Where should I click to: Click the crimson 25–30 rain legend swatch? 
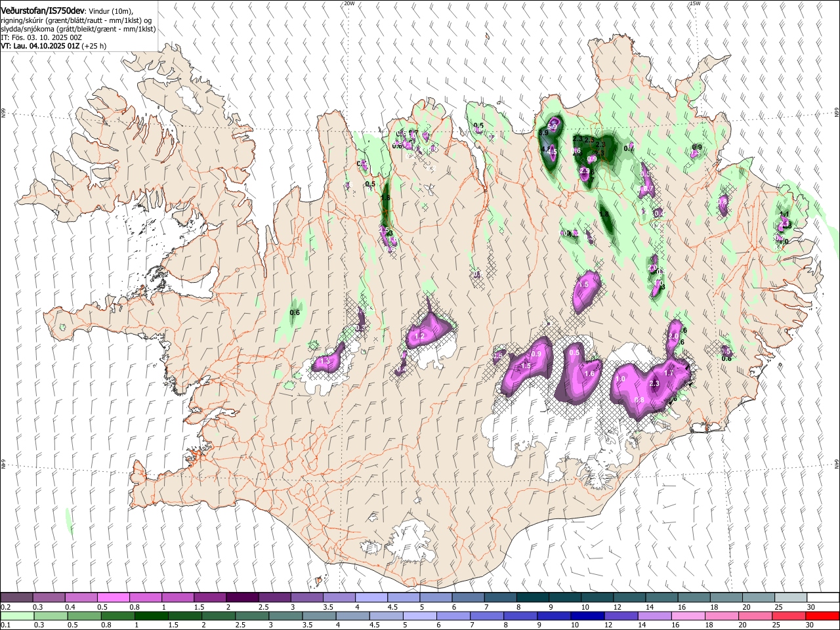pos(789,616)
